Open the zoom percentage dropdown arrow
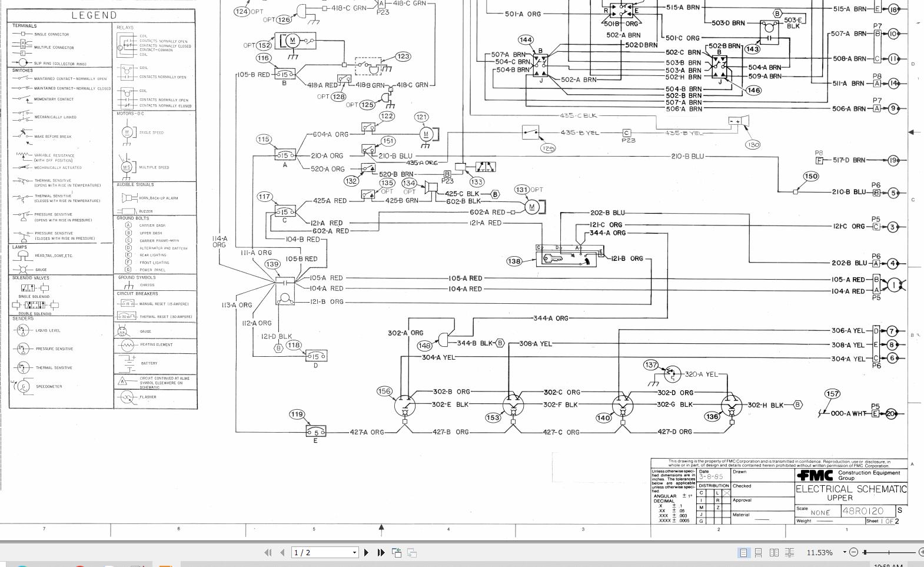Image resolution: width=924 pixels, height=567 pixels. tap(844, 552)
